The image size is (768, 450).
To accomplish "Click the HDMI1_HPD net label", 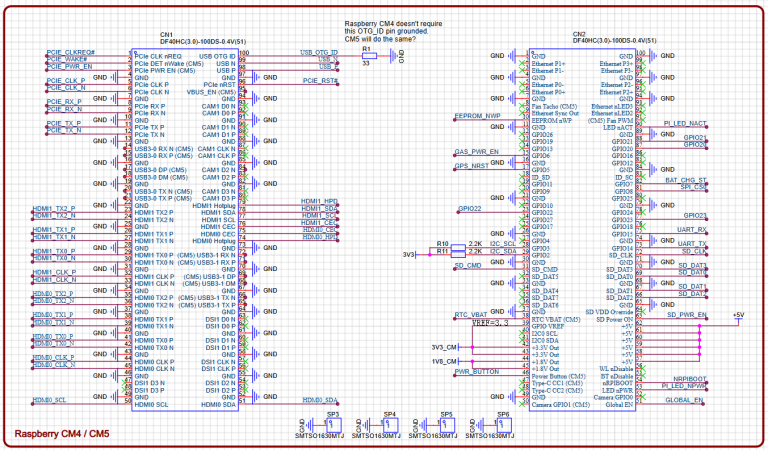I will click(x=319, y=202).
